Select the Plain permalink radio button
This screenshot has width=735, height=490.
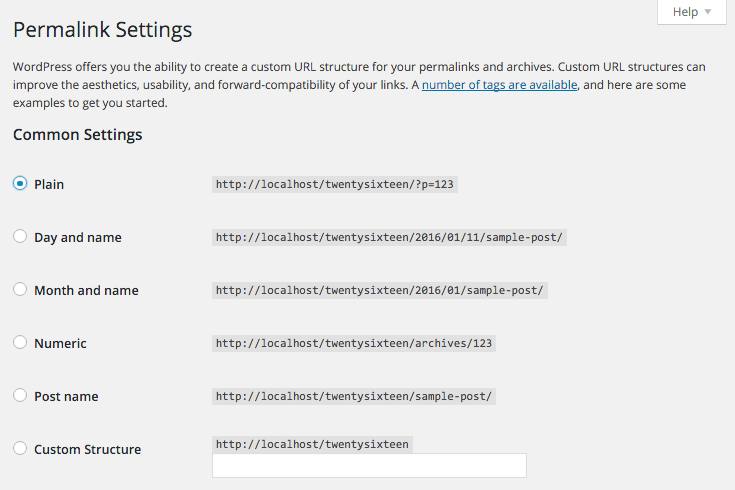click(20, 183)
